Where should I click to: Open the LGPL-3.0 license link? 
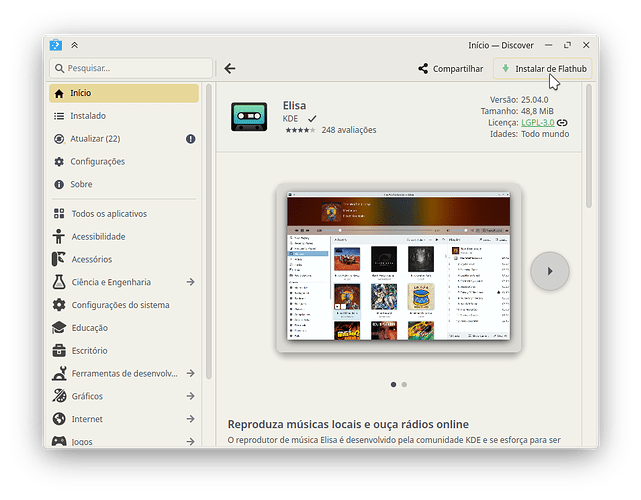coord(538,123)
